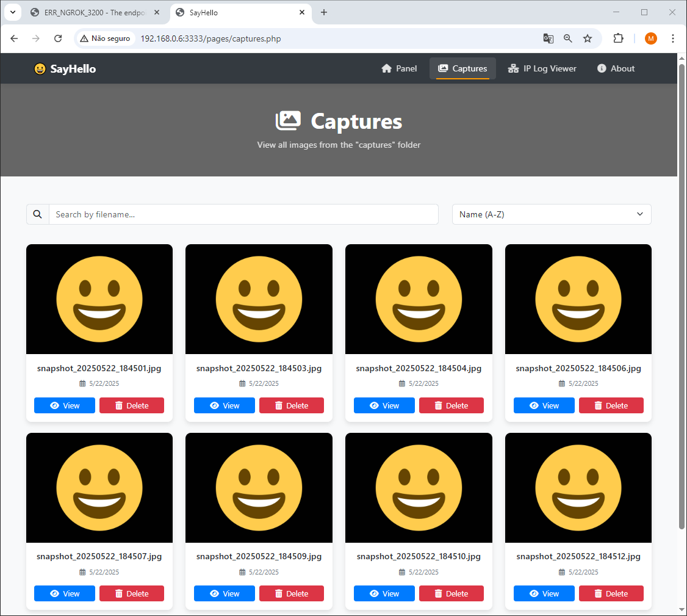
Task: Open the Chrome three-dot menu
Action: [x=673, y=38]
